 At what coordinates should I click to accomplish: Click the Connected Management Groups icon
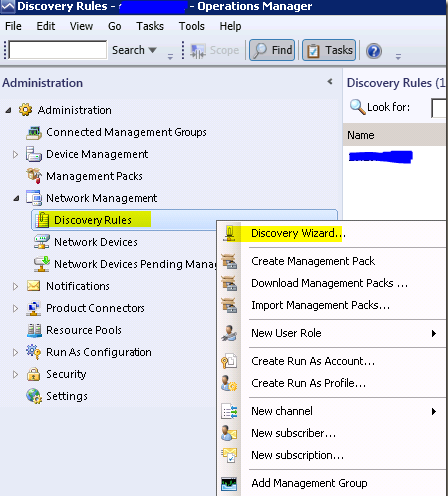click(x=34, y=133)
